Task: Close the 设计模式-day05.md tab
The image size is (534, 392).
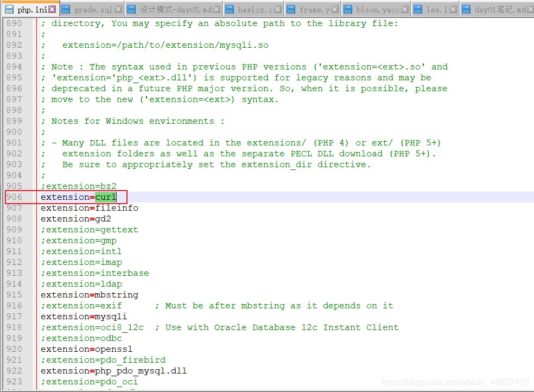Action: click(x=216, y=9)
